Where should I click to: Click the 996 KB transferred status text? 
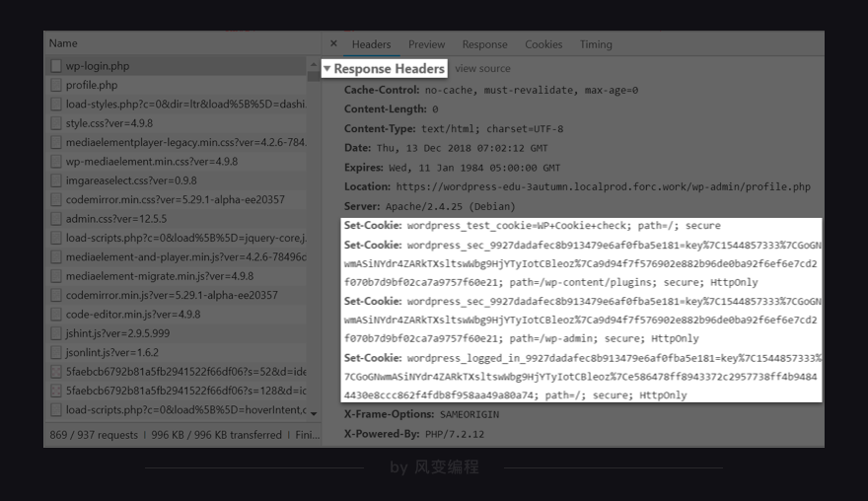(216, 435)
